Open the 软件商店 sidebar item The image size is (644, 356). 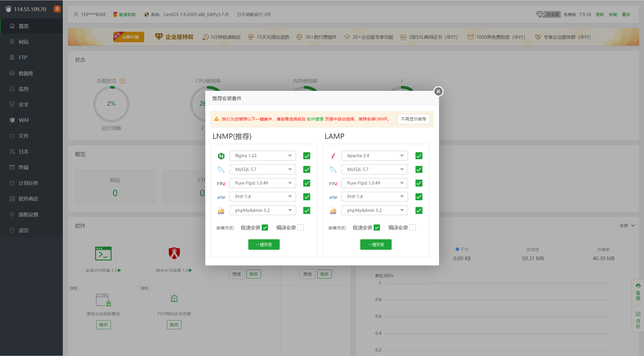coord(31,199)
